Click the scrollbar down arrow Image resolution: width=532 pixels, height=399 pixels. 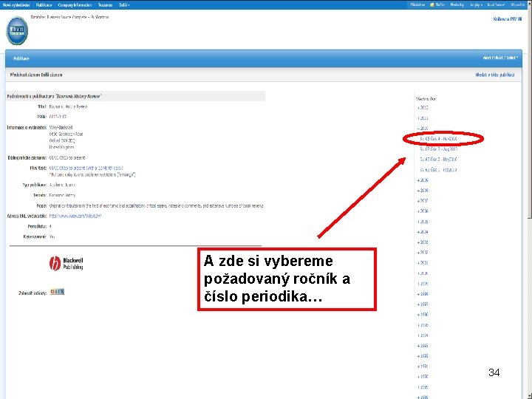(529, 395)
